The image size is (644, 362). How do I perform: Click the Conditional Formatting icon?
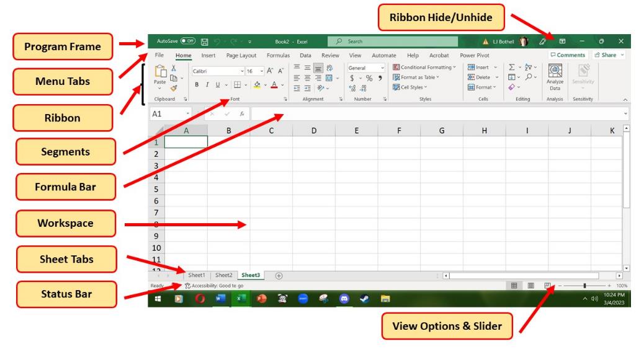[x=396, y=67]
